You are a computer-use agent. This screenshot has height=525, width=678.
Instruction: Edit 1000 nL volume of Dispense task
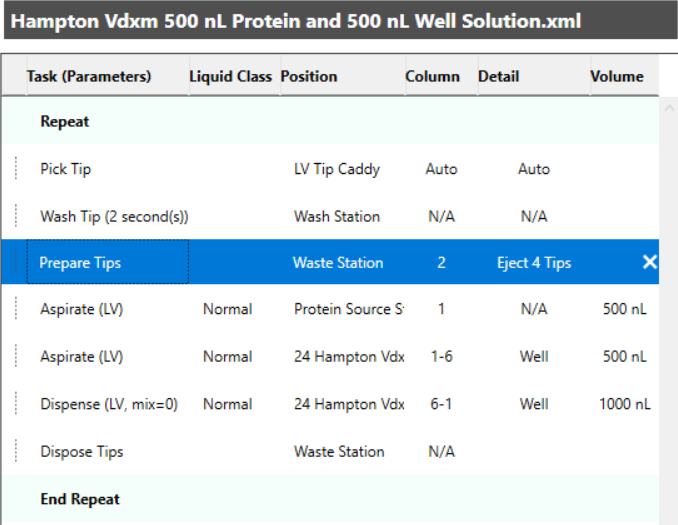click(x=625, y=404)
